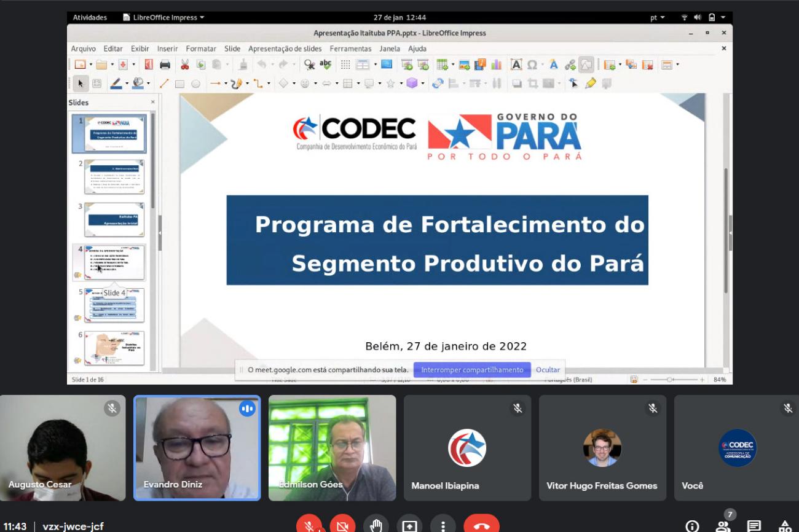Open the Arquivo menu

[x=83, y=49]
